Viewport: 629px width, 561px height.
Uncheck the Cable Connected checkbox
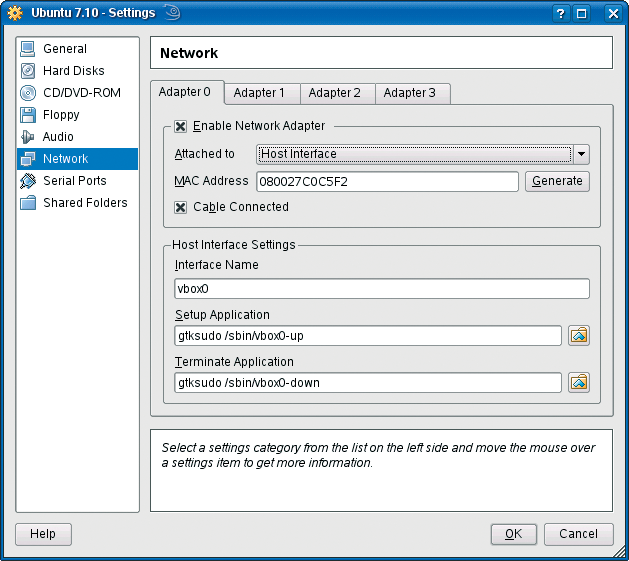coord(180,207)
